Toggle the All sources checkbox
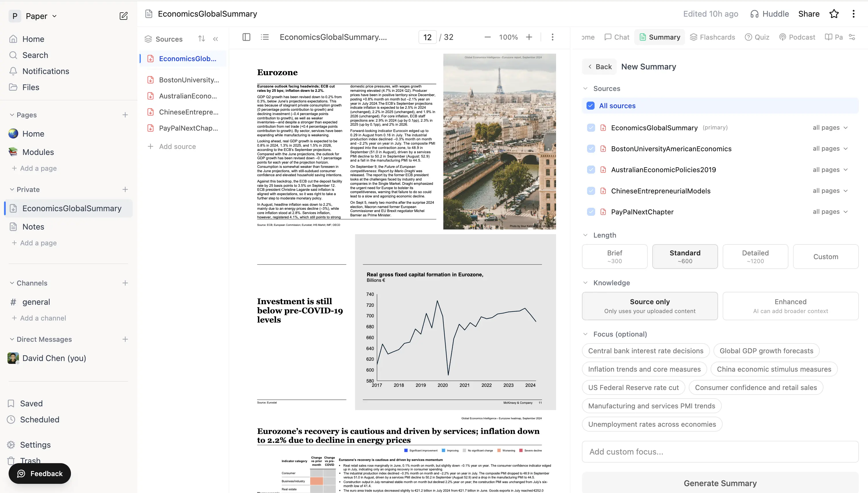This screenshot has height=493, width=868. click(591, 106)
